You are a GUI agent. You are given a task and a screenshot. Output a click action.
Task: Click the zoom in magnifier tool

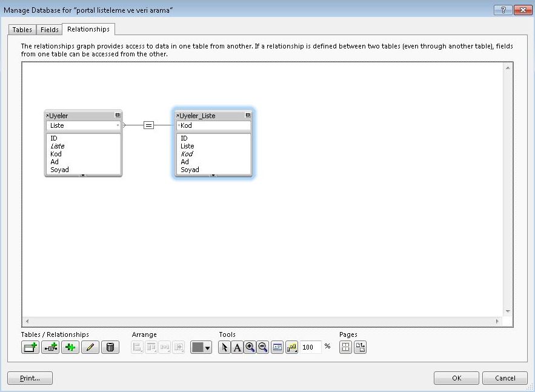[x=250, y=347]
